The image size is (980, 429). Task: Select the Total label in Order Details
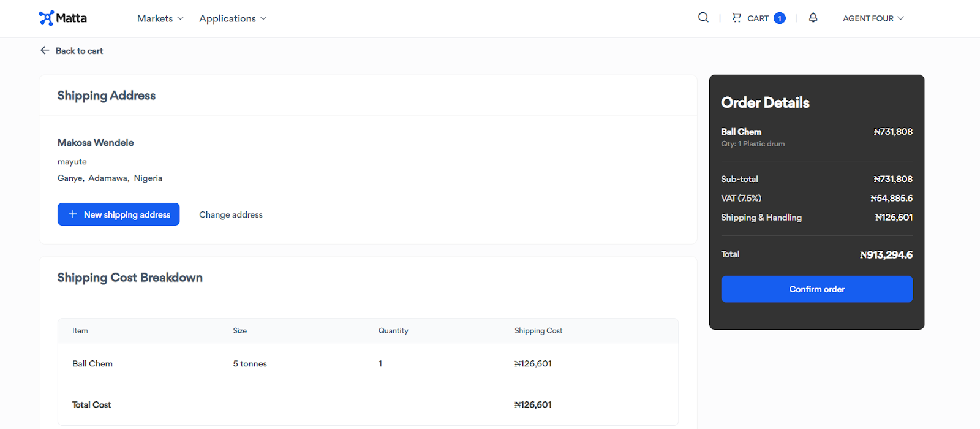[x=730, y=254]
